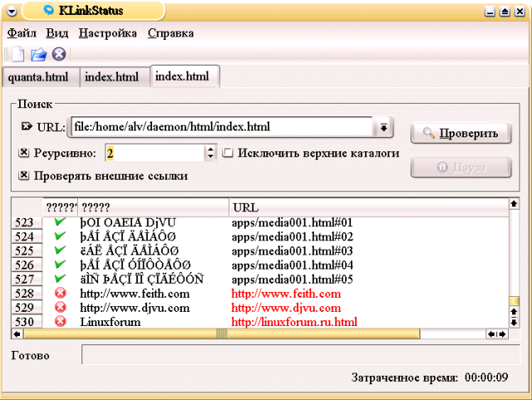Viewport: 532px width, 400px height.
Task: Switch to the quanta.html tab
Action: pyautogui.click(x=40, y=77)
